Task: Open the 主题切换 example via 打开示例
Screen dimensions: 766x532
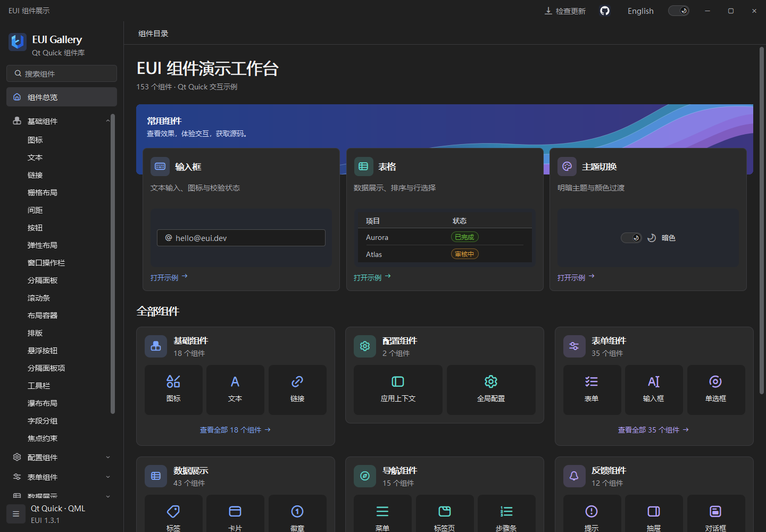Action: click(576, 278)
